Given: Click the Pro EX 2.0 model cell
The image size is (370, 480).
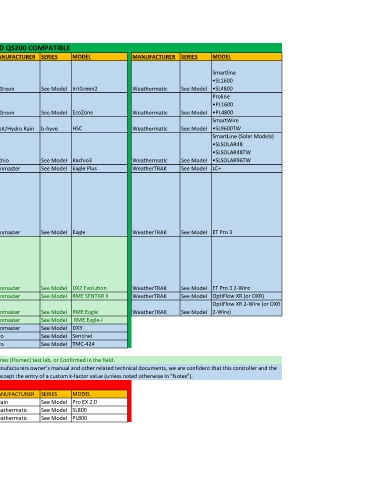Looking at the screenshot, I should click(99, 402).
